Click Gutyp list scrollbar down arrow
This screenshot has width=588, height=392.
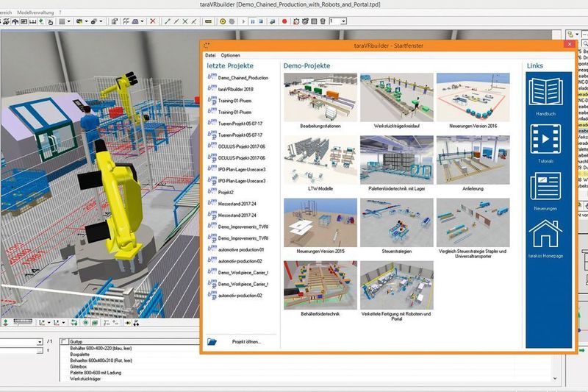click(x=555, y=379)
